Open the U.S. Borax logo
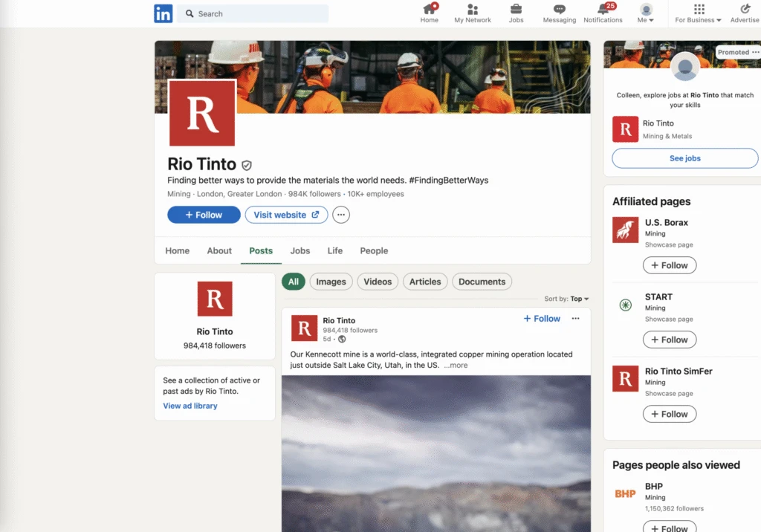This screenshot has height=532, width=761. 626,230
